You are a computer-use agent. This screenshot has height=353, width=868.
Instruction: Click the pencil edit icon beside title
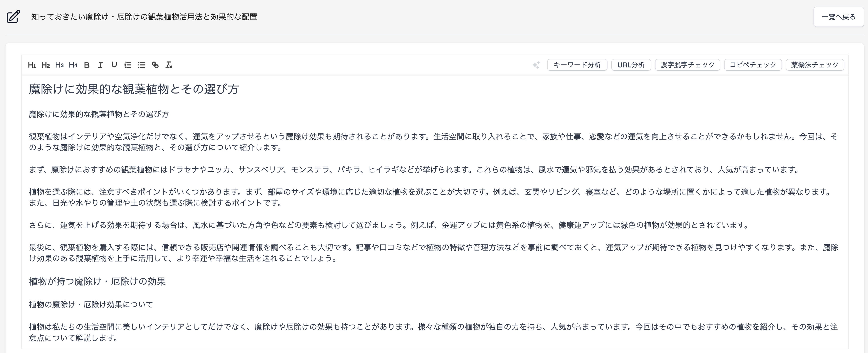tap(14, 17)
